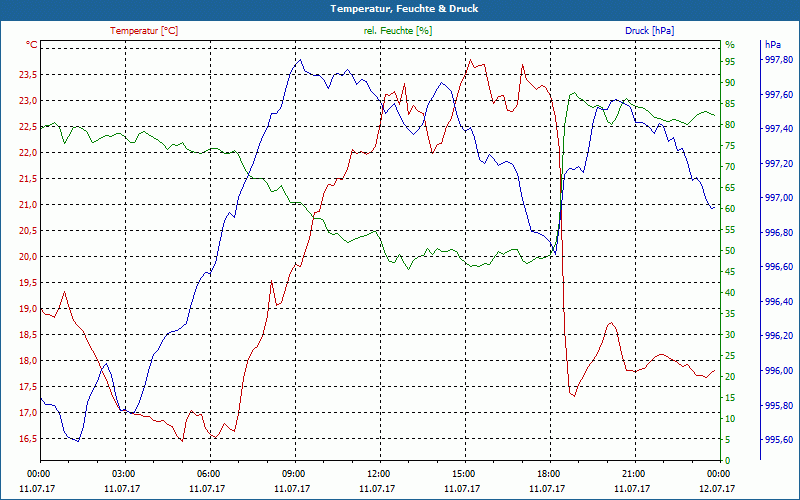Click the 50 tick on the humidity axis
This screenshot has height=500, width=800.
tap(730, 251)
